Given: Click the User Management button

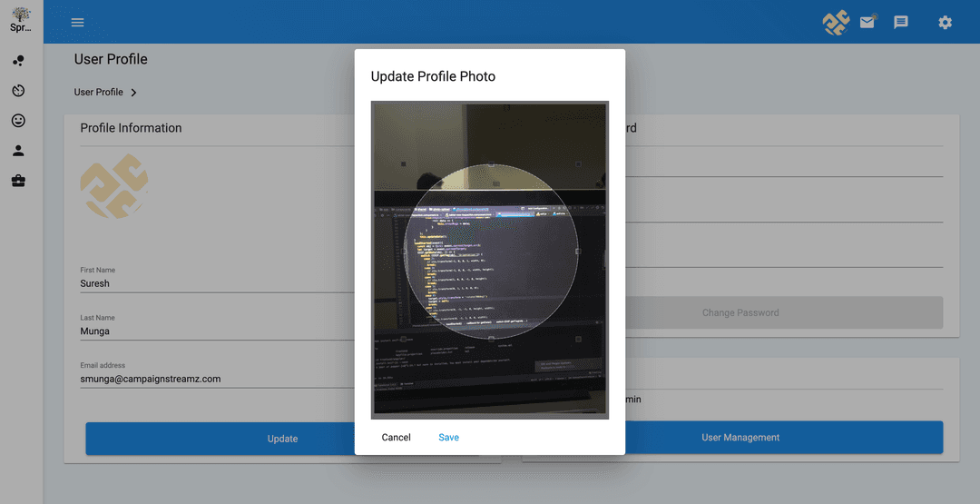Looking at the screenshot, I should [740, 437].
